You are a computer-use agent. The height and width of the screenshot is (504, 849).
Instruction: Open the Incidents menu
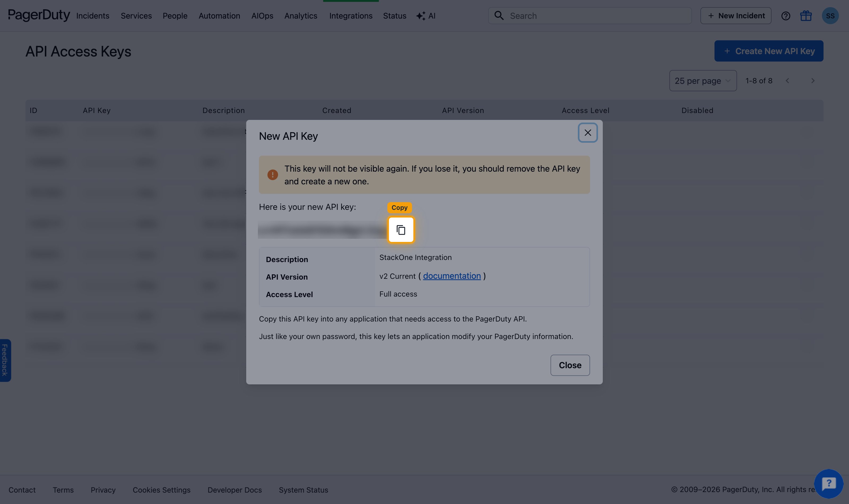pyautogui.click(x=93, y=16)
